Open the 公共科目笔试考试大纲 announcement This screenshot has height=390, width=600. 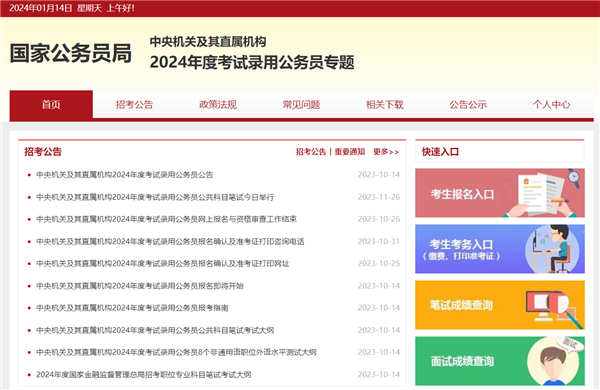[155, 330]
